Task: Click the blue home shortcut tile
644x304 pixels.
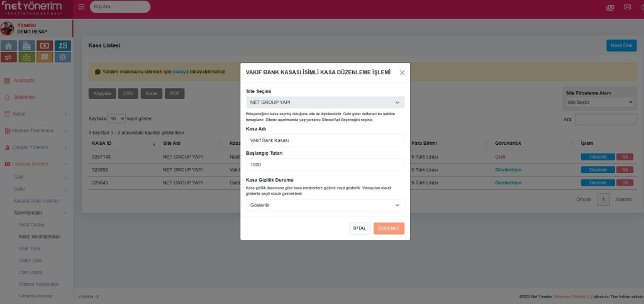Action: 9,45
